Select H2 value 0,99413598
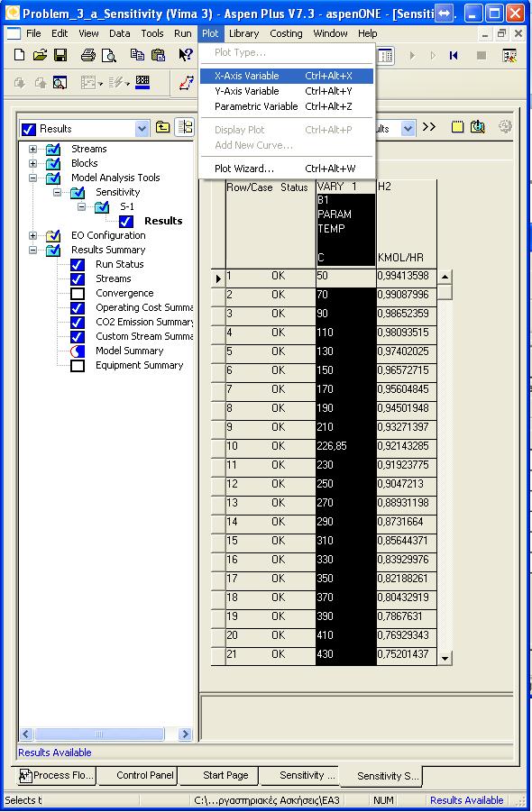The width and height of the screenshot is (532, 812). point(406,276)
